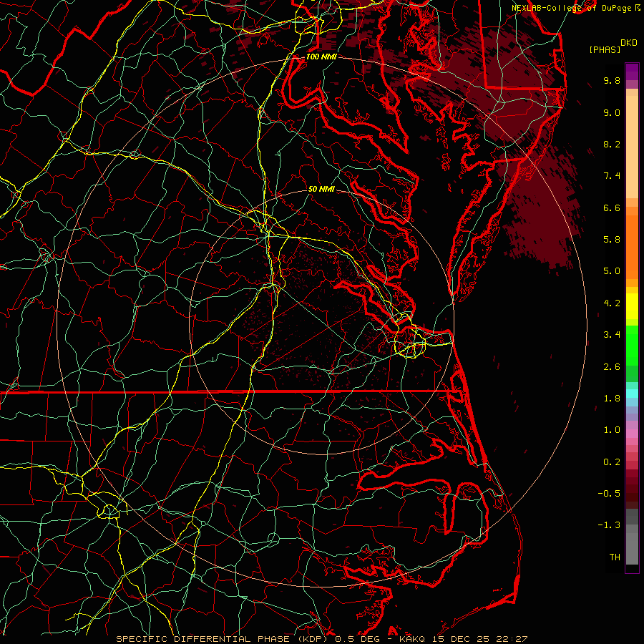Viewport: 644px width, 644px height.
Task: Pick the cyan segment of the color bar
Action: 632,394
